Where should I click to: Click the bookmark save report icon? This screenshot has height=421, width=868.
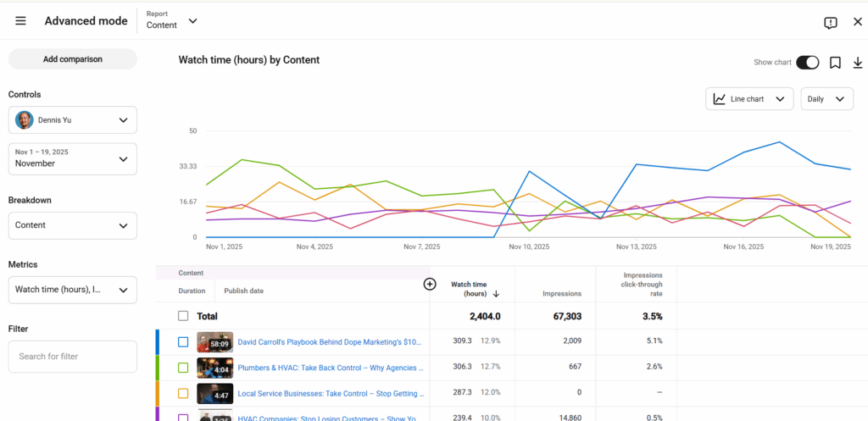tap(835, 63)
